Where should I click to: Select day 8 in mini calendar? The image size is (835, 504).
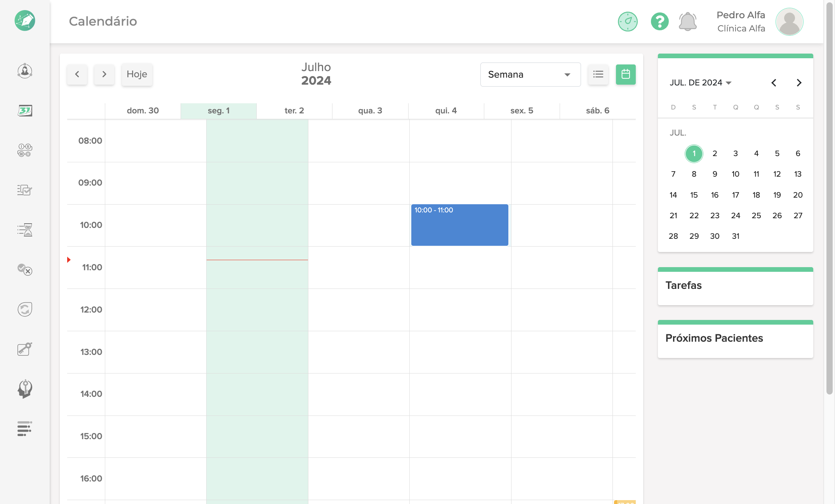(694, 174)
